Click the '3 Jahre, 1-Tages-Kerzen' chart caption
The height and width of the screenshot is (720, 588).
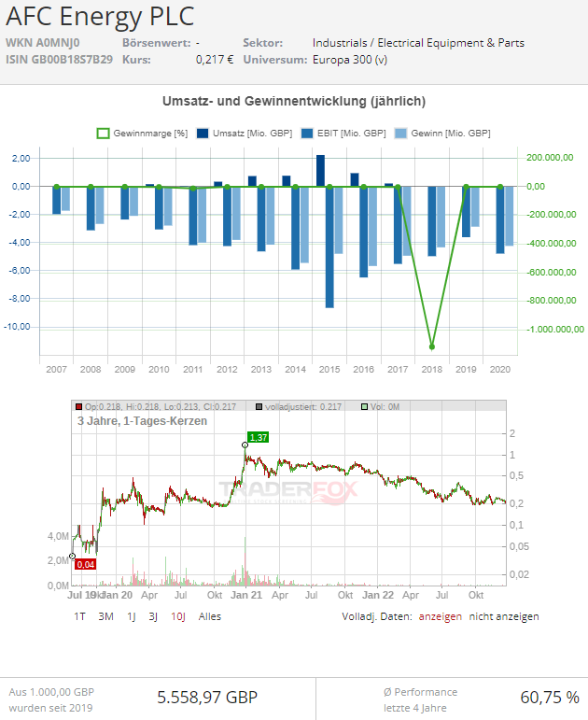(x=142, y=421)
